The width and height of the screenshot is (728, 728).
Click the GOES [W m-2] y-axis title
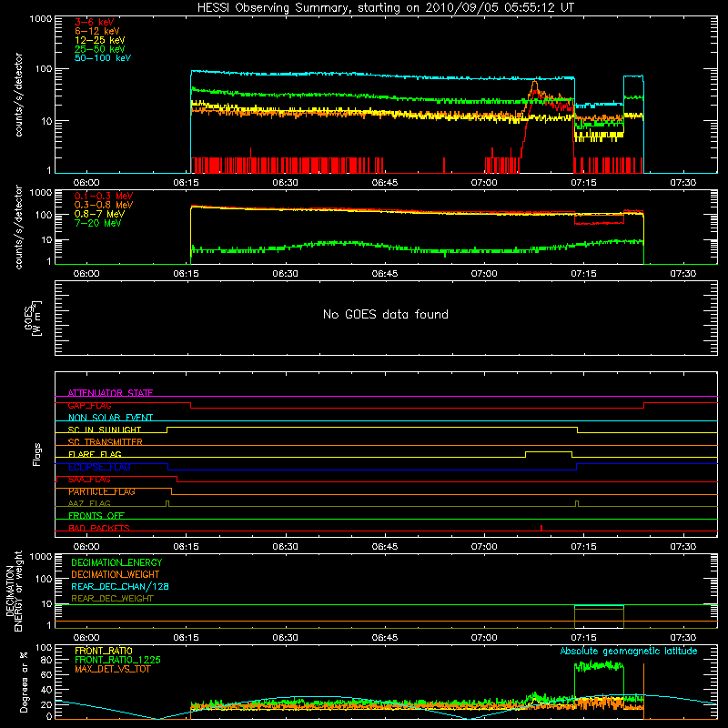[x=33, y=318]
